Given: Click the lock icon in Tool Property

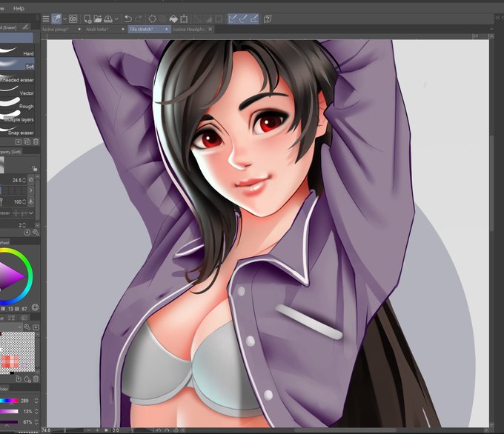Looking at the screenshot, I should coord(34,168).
